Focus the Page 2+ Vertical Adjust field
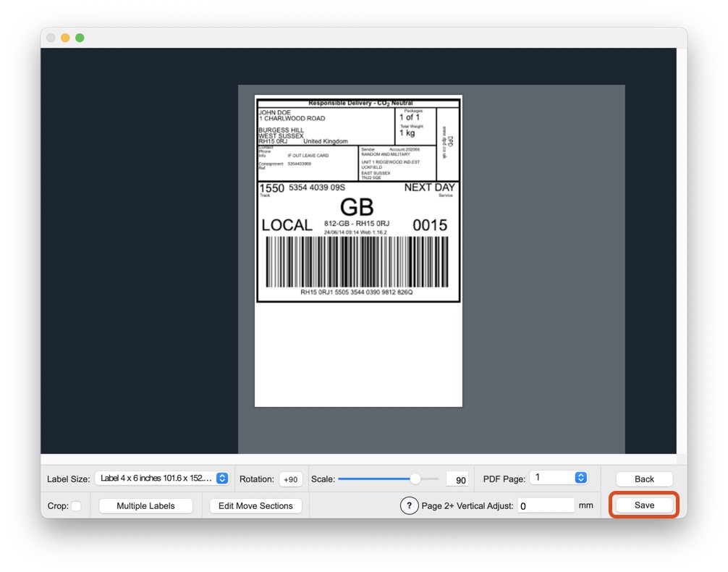Viewport: 728px width, 572px height. click(x=545, y=506)
